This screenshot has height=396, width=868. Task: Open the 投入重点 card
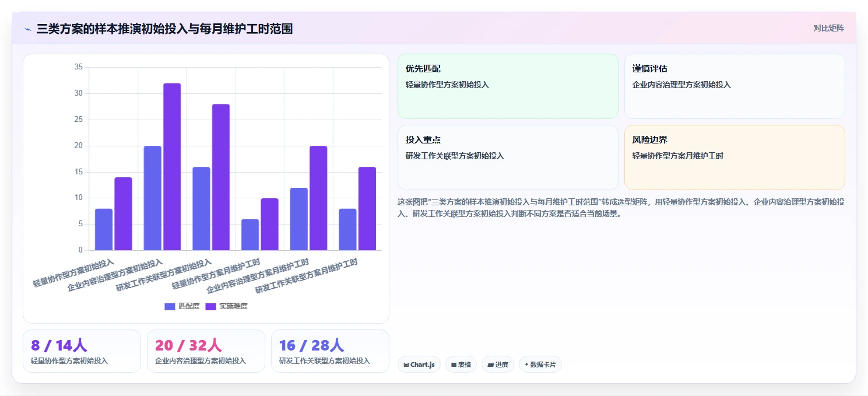point(508,157)
